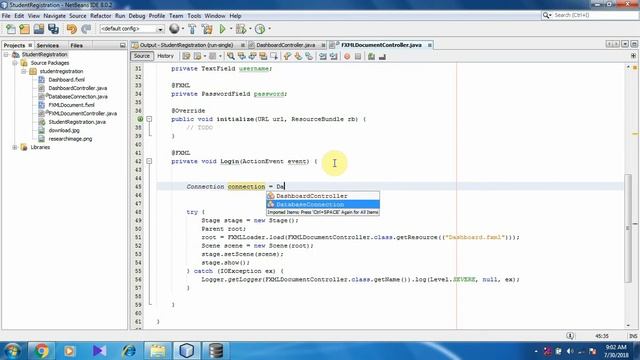Screen dimensions: 640x360
Task: Close the FXMLDocumentController.java tab
Action: 430,45
